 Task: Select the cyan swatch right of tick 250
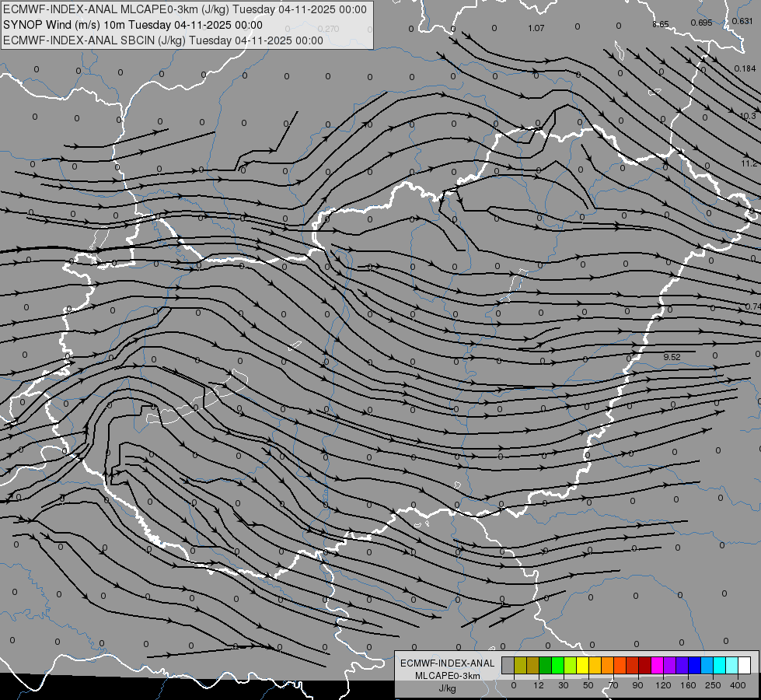coord(720,665)
